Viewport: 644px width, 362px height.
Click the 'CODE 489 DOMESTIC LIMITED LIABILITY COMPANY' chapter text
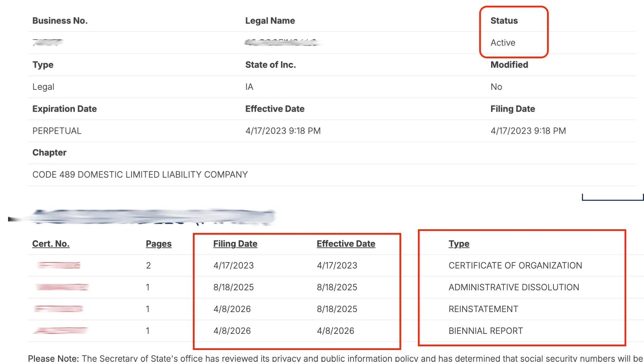(140, 175)
